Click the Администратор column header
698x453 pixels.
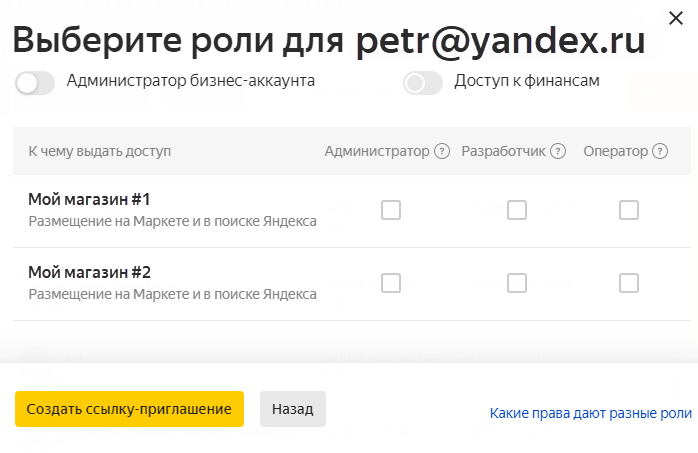click(376, 152)
